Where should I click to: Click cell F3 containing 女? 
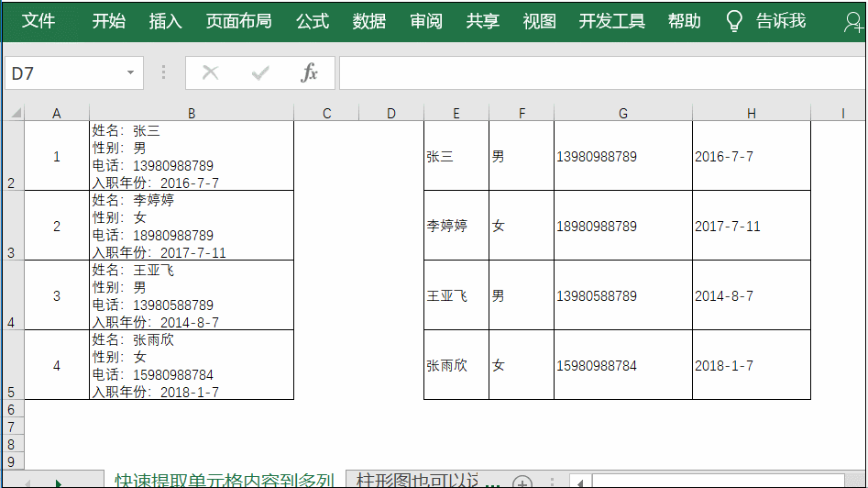(x=522, y=226)
